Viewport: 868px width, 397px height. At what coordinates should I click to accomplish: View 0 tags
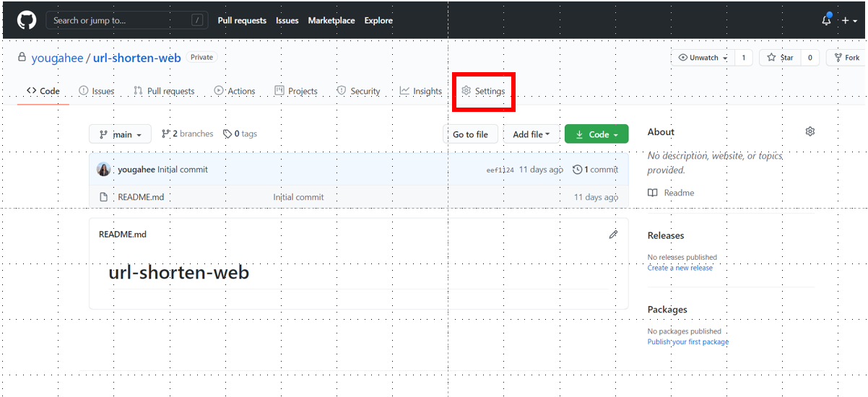pyautogui.click(x=240, y=134)
